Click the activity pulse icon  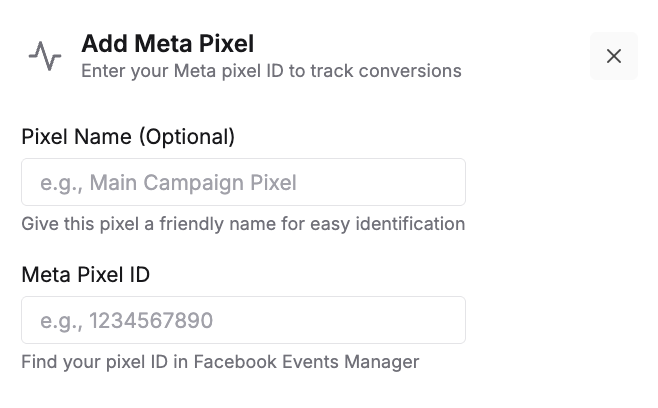point(45,57)
